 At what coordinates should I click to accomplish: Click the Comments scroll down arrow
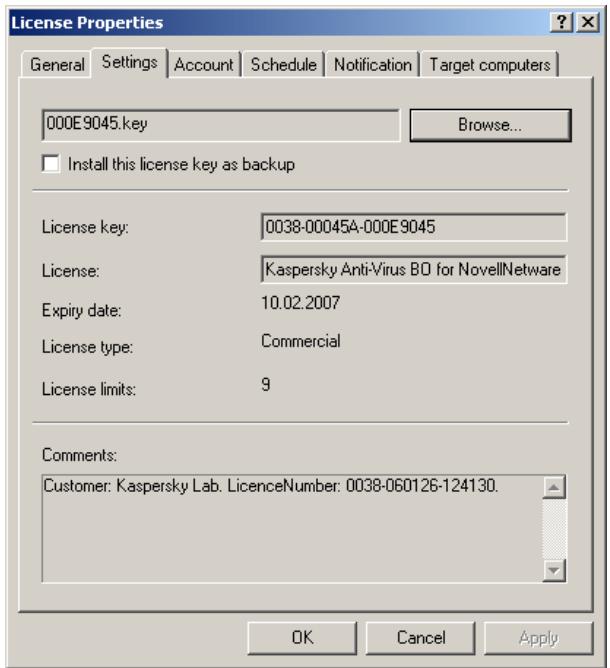[554, 570]
